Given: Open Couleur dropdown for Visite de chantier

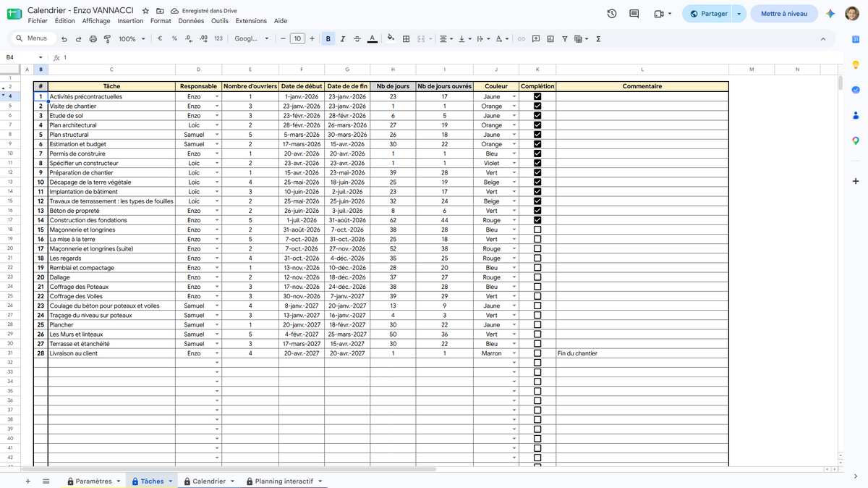Looking at the screenshot, I should click(515, 106).
